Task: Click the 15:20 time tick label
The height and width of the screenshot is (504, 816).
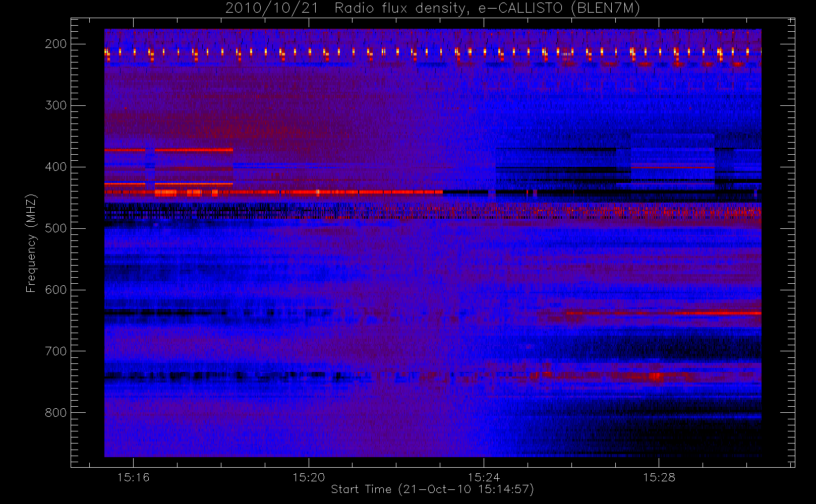Action: (309, 477)
